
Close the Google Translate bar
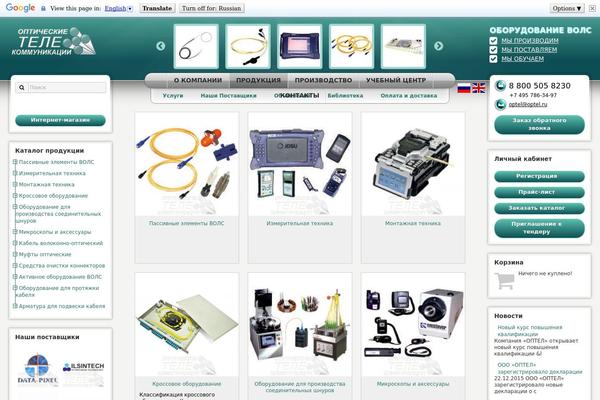pyautogui.click(x=592, y=8)
